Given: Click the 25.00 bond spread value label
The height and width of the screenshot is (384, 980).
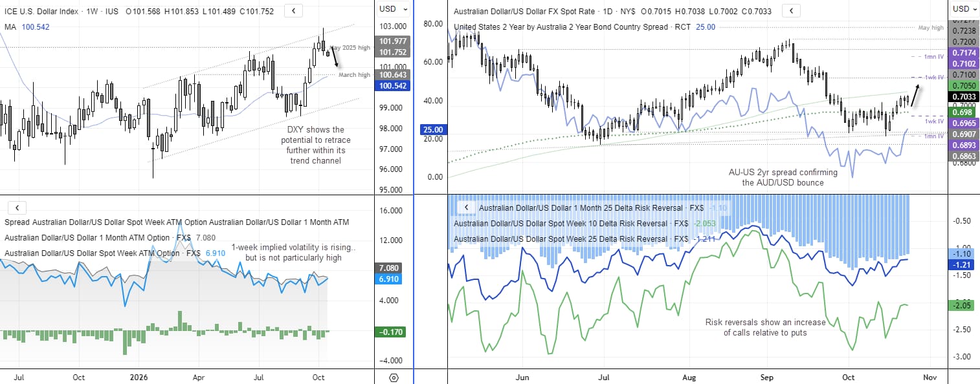Looking at the screenshot, I should (x=432, y=129).
